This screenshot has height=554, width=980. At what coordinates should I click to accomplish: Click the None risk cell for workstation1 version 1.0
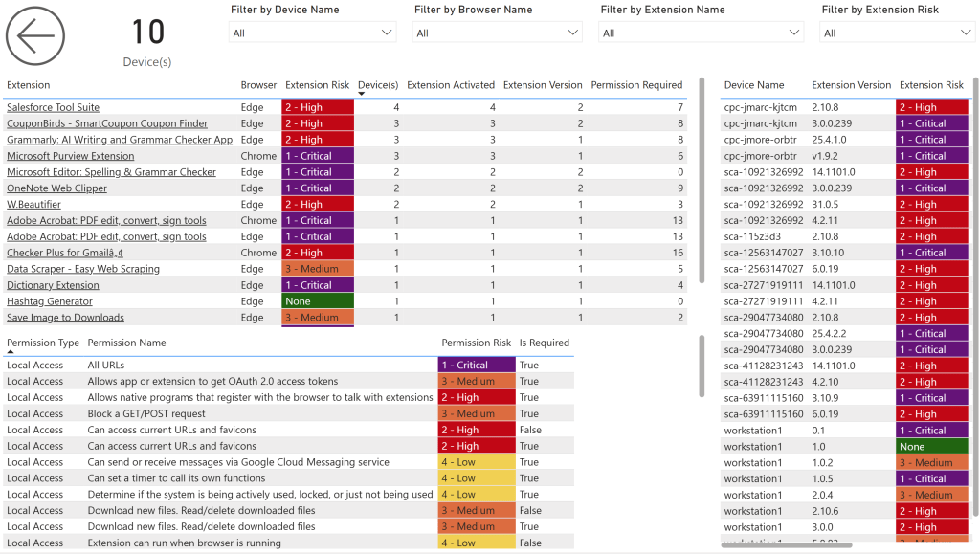pyautogui.click(x=932, y=447)
